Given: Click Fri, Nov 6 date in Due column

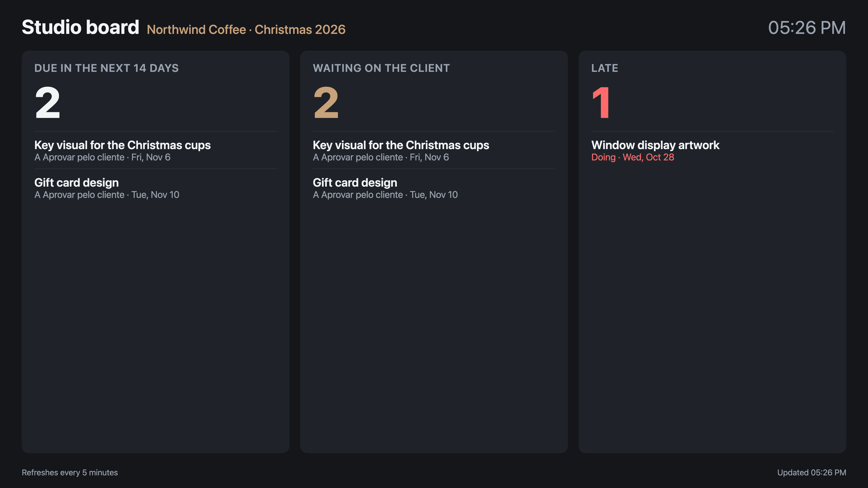Looking at the screenshot, I should pyautogui.click(x=151, y=157).
